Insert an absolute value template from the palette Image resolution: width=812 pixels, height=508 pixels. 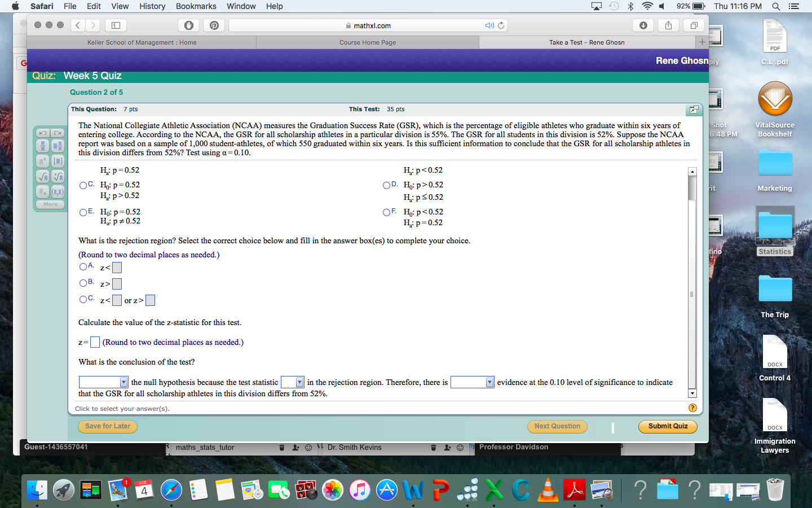[x=58, y=161]
